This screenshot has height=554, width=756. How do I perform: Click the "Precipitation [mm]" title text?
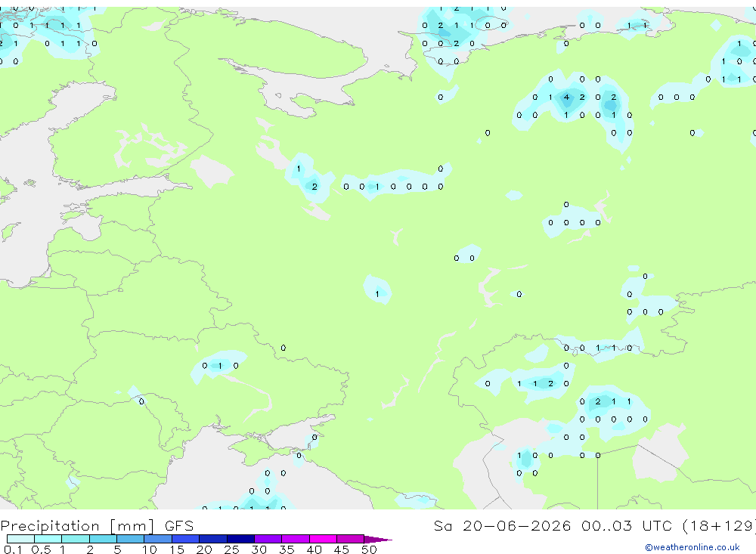pyautogui.click(x=77, y=526)
